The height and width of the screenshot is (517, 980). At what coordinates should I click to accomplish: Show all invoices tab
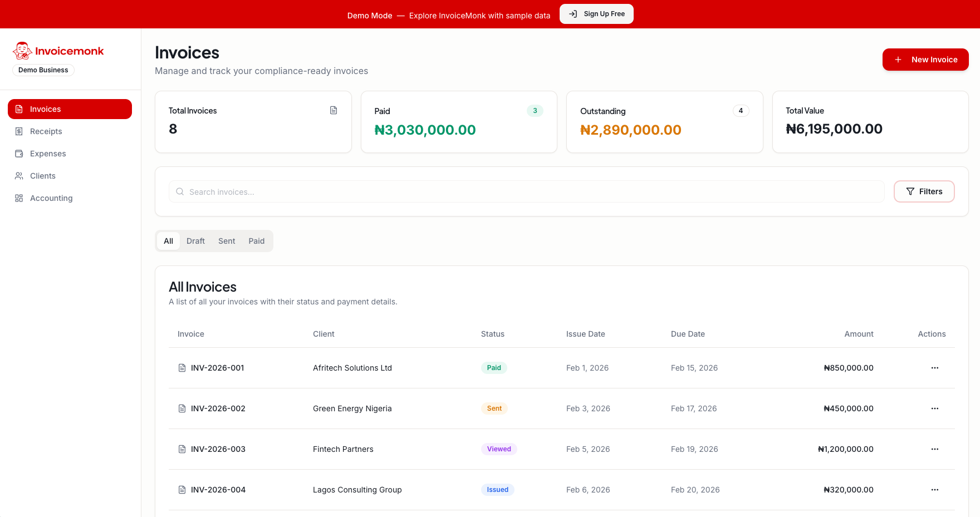tap(168, 241)
